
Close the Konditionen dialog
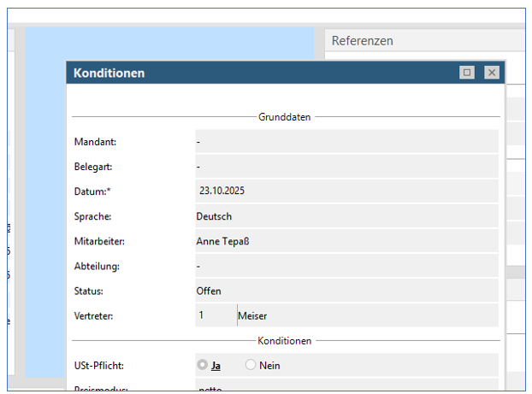click(x=492, y=73)
